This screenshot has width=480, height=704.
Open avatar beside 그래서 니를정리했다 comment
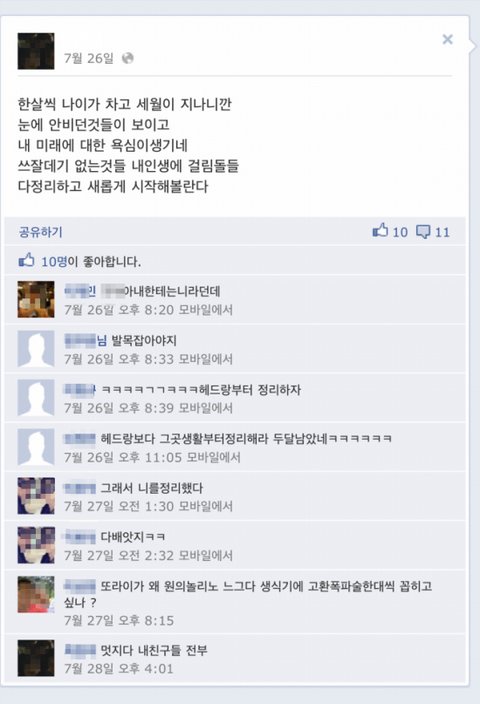click(36, 496)
